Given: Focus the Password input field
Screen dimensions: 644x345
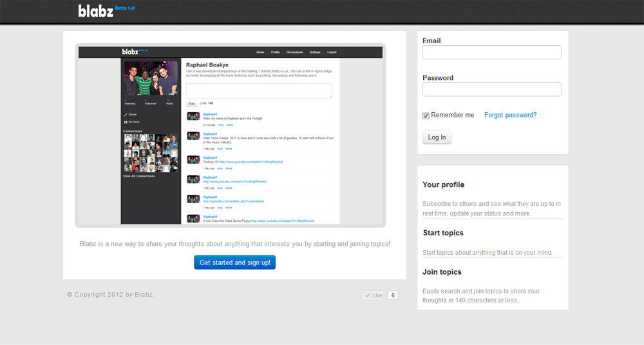Looking at the screenshot, I should click(x=491, y=89).
